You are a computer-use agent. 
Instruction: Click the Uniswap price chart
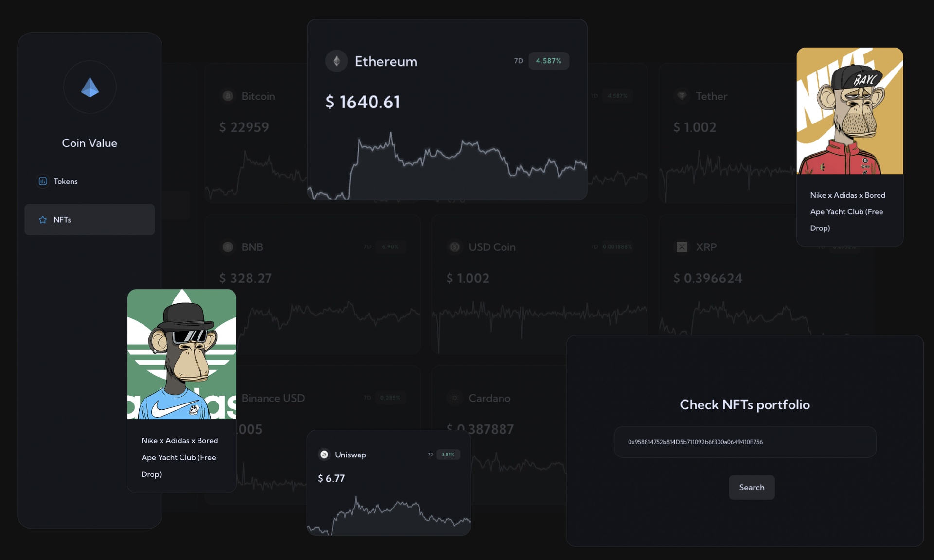[x=389, y=516]
